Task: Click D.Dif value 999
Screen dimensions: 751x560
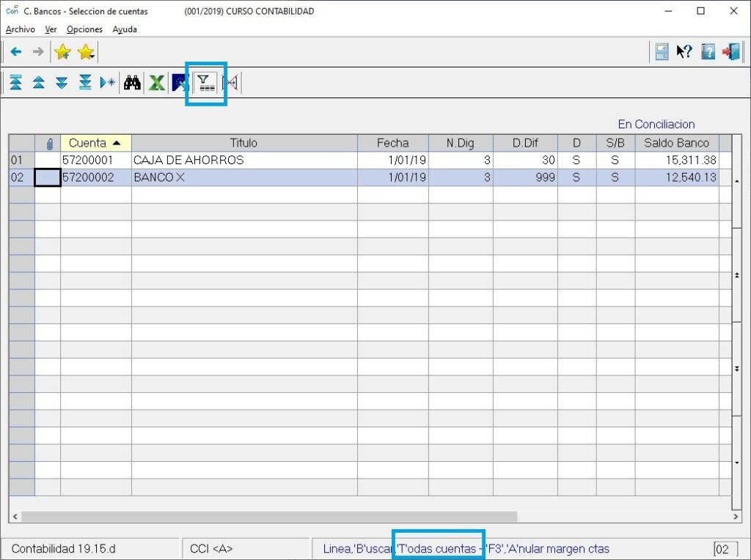Action: coord(525,177)
